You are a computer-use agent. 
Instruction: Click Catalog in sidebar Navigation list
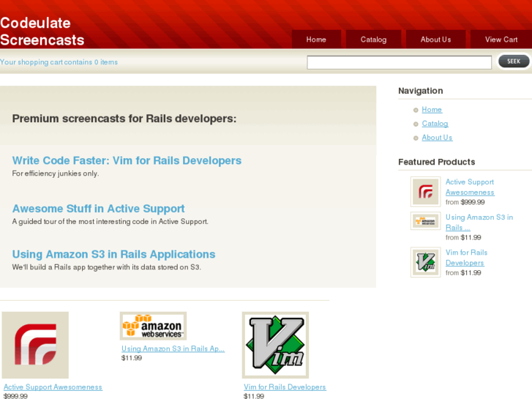pyautogui.click(x=435, y=124)
